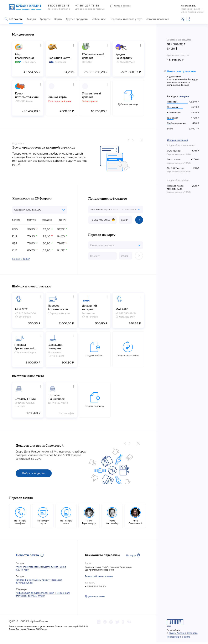Expand the С карты или депозита dropdown

click(139, 245)
